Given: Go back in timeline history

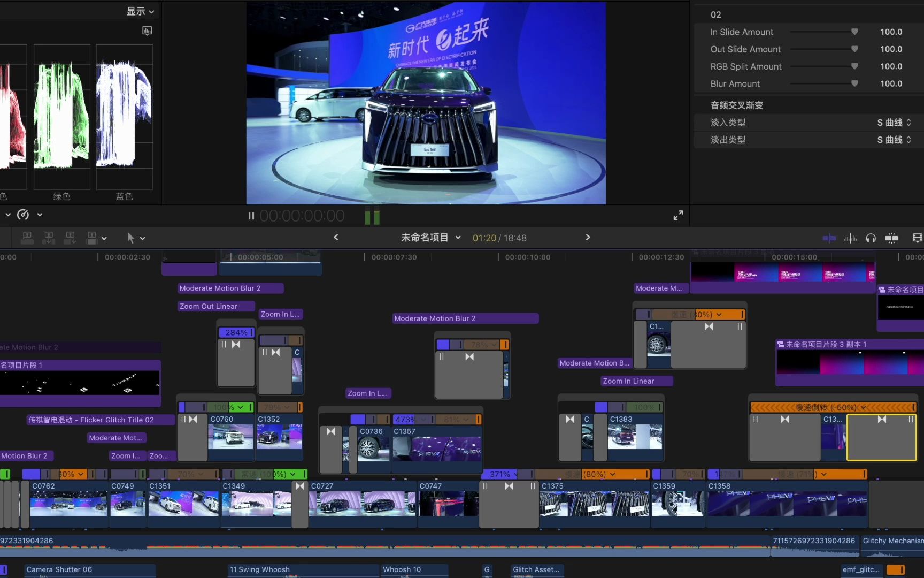Looking at the screenshot, I should tap(336, 237).
